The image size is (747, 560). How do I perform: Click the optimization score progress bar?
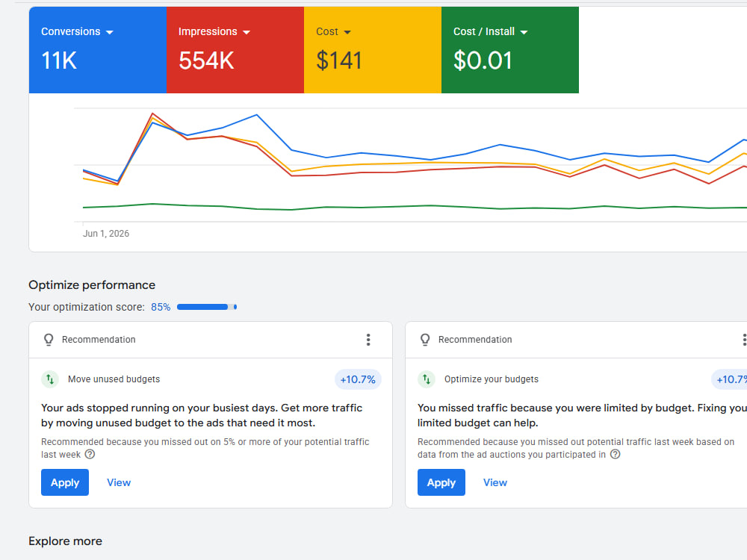[207, 307]
